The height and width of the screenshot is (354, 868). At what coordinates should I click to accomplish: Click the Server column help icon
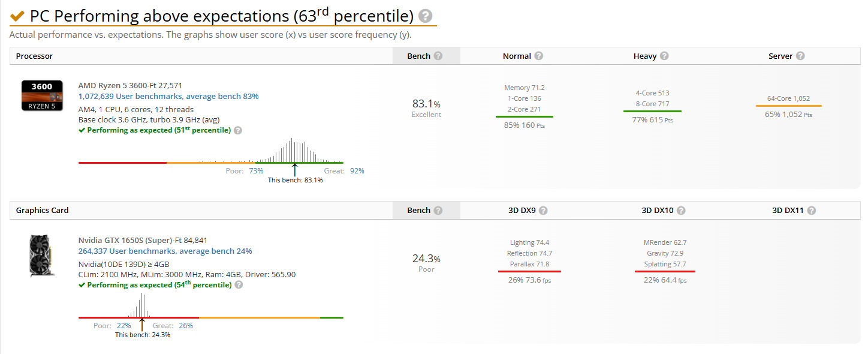coord(800,56)
